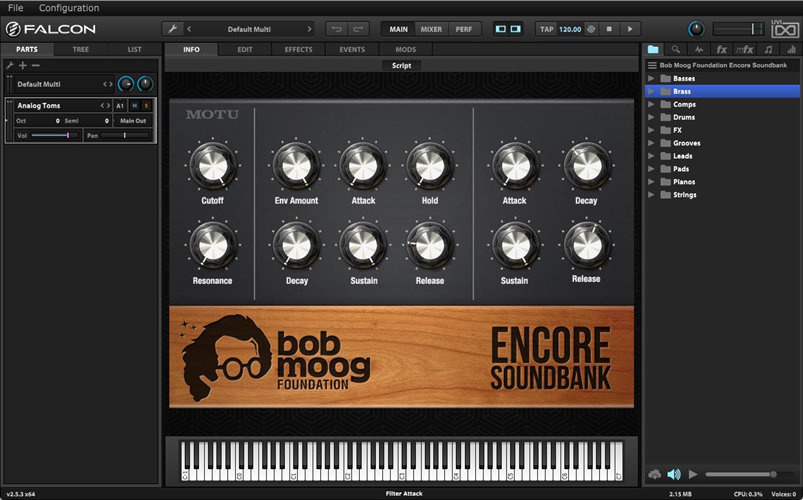Click the cloud download icon in the browser footer
This screenshot has width=803, height=500.
[x=654, y=474]
